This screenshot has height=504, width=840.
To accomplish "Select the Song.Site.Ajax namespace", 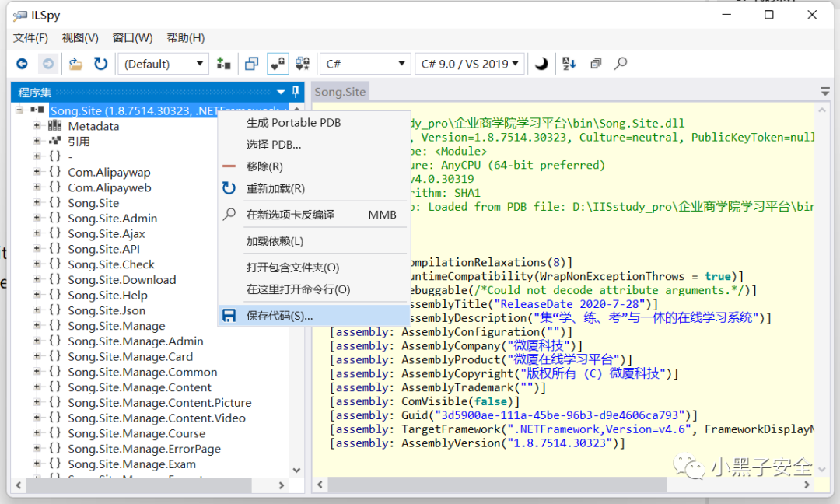I will (x=106, y=233).
